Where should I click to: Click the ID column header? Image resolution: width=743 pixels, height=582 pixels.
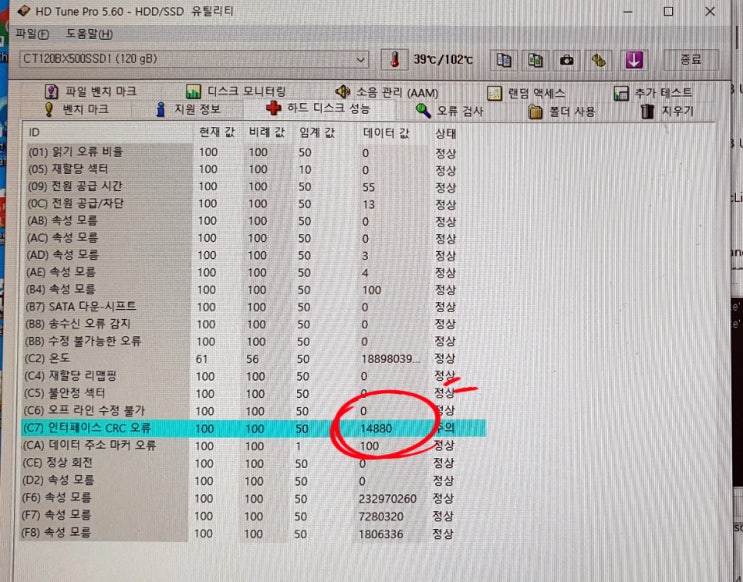tap(34, 133)
